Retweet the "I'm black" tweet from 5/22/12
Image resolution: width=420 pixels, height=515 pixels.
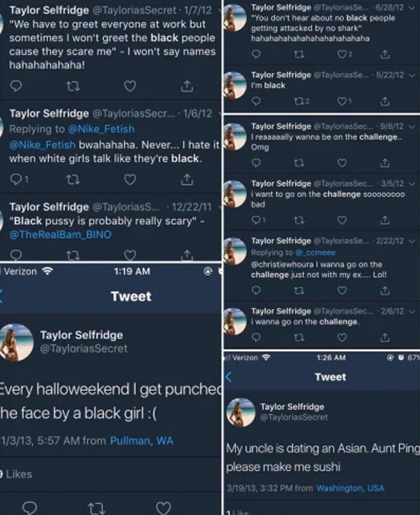pos(299,101)
